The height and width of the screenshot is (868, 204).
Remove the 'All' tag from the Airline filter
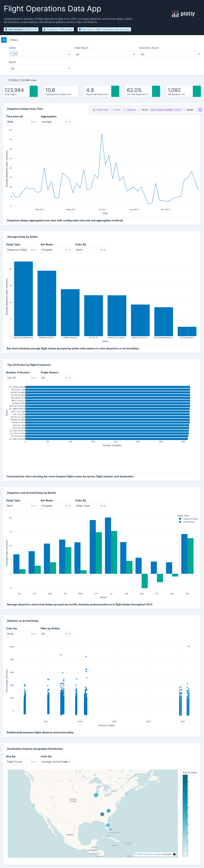12,54
